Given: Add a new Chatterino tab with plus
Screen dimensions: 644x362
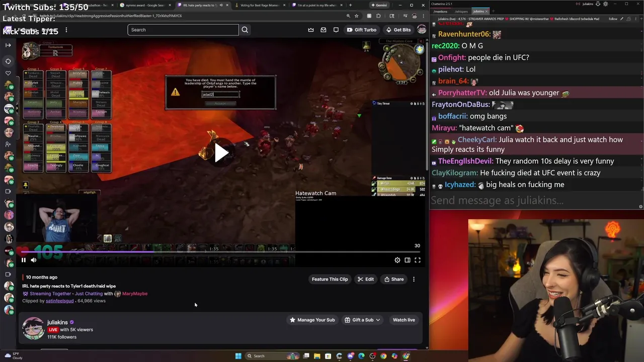Looking at the screenshot, I should (x=493, y=11).
